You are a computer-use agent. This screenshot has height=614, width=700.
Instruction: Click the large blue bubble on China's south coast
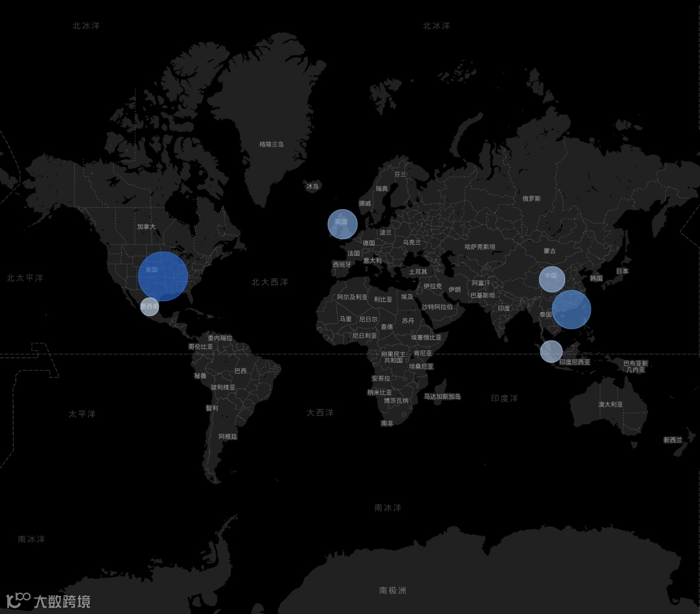point(572,309)
